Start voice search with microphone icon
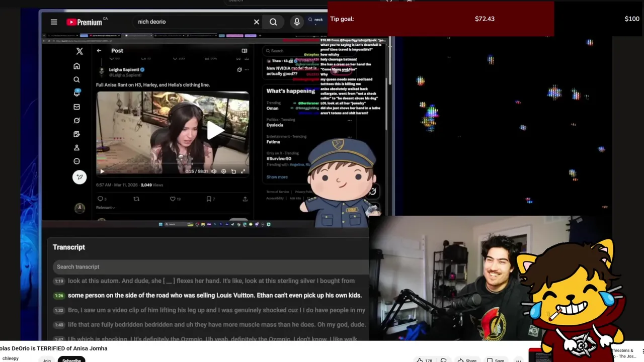 click(x=297, y=22)
